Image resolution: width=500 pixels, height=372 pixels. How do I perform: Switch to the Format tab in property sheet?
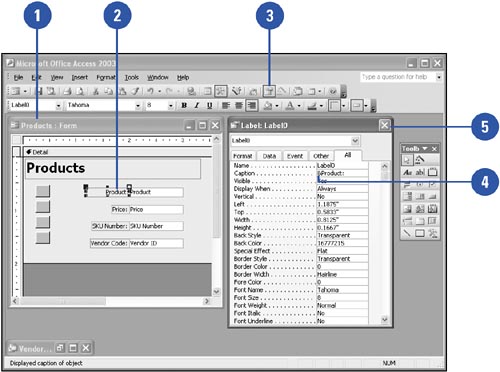(x=243, y=156)
